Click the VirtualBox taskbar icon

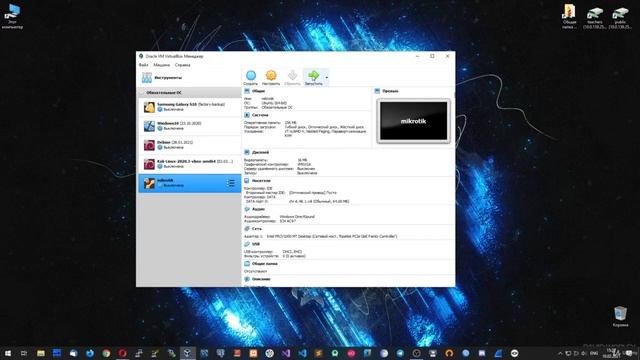(187, 353)
